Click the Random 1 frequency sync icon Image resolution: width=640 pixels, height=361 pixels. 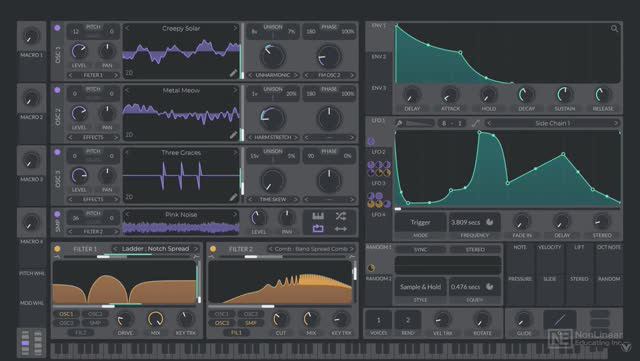pyautogui.click(x=489, y=287)
